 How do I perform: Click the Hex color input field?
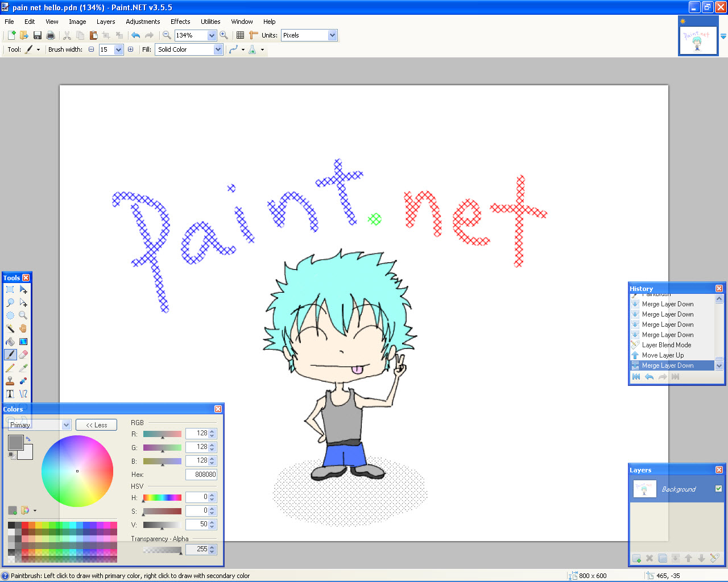click(201, 474)
